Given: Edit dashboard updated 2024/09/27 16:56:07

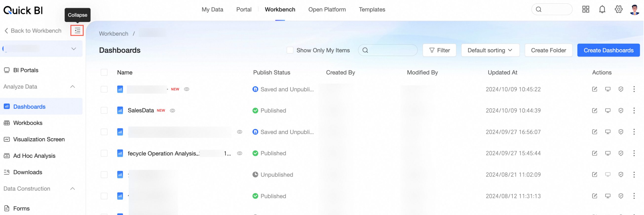Looking at the screenshot, I should (x=594, y=132).
